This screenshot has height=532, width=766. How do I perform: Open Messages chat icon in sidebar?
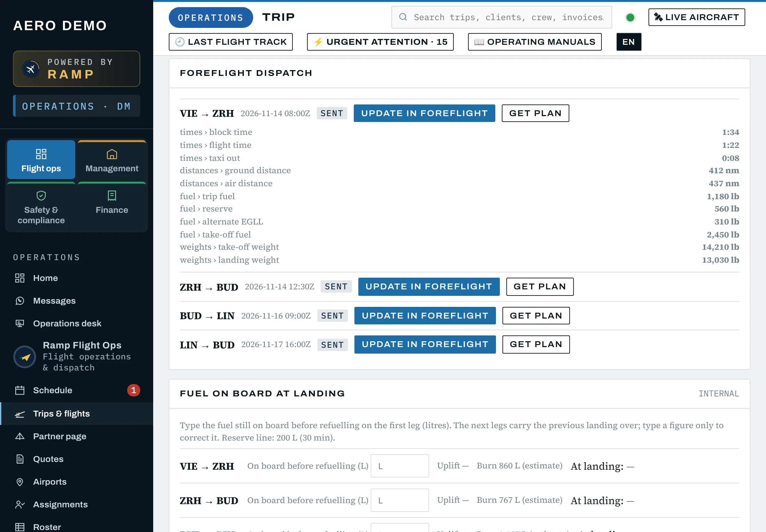click(20, 301)
